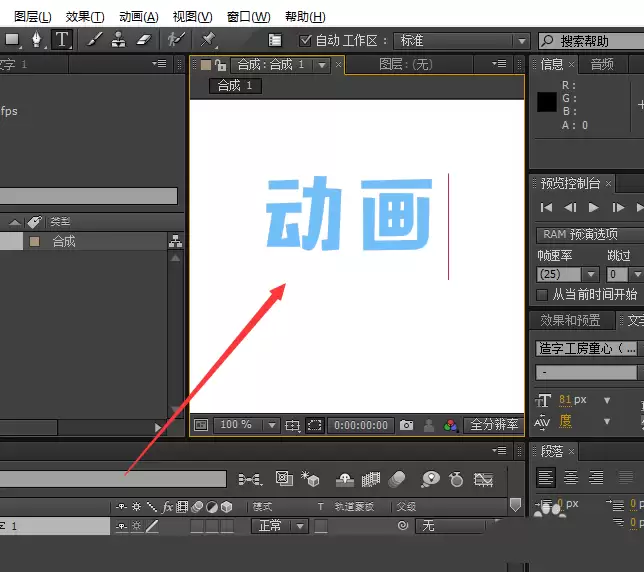The width and height of the screenshot is (644, 572).
Task: Click the 搜索帮助 search field
Action: (591, 41)
